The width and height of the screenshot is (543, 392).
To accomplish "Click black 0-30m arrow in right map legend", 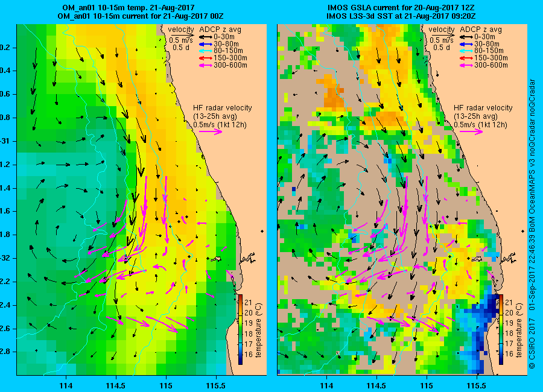I will [466, 37].
